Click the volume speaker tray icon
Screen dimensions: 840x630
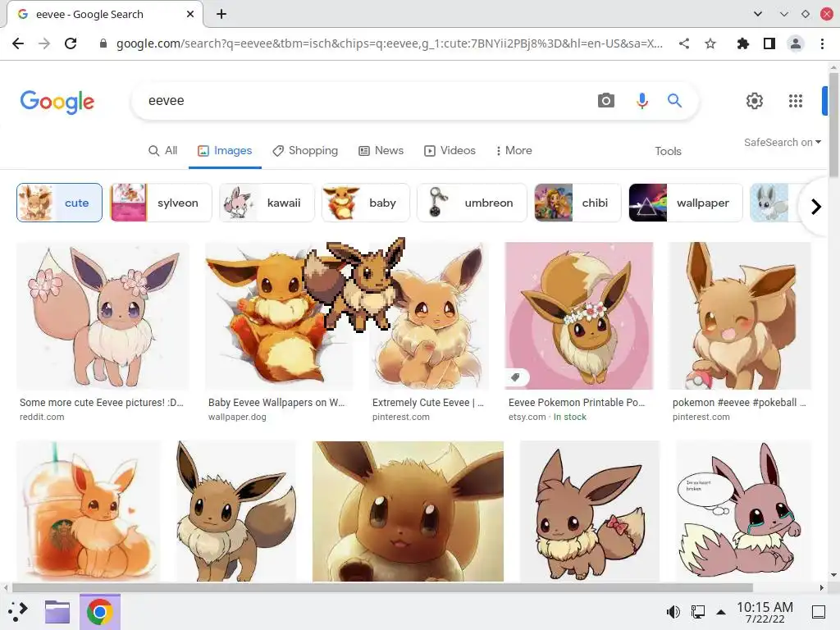673,611
